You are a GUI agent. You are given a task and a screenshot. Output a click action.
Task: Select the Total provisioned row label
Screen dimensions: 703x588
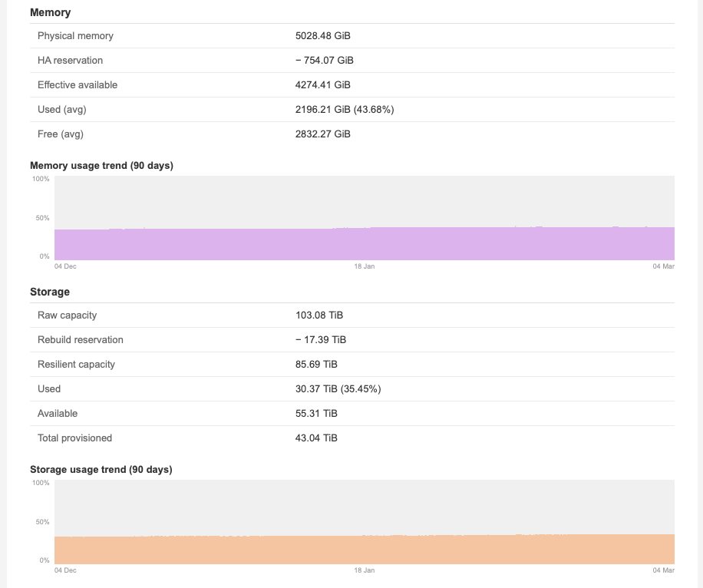click(x=74, y=438)
